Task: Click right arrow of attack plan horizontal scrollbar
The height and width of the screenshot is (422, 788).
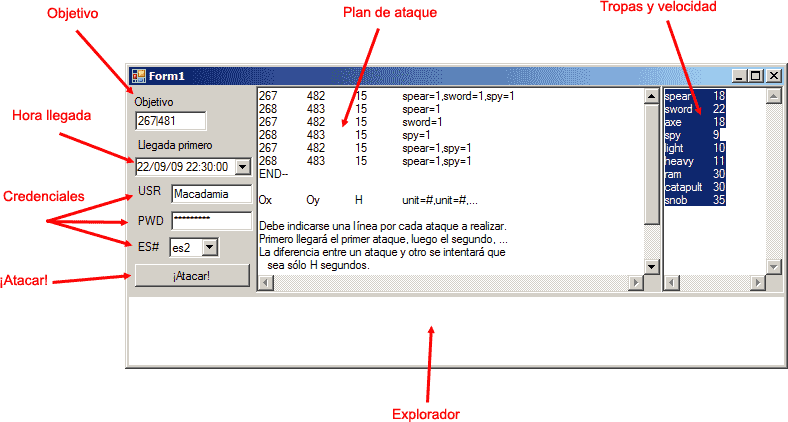Action: [636, 283]
